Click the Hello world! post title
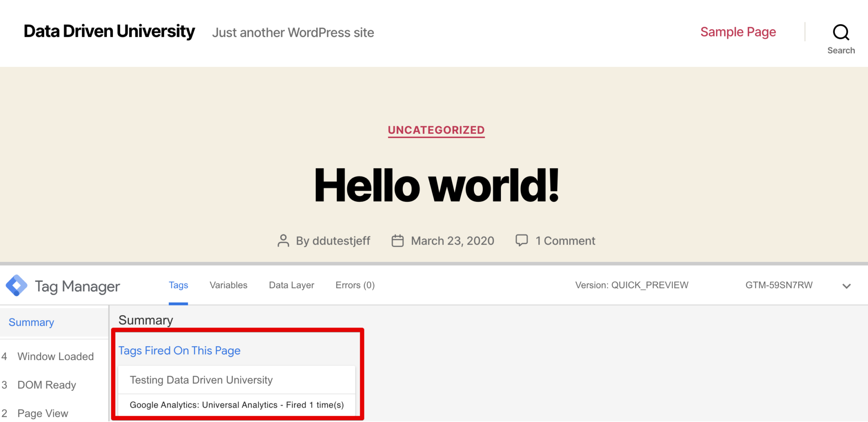Image resolution: width=868 pixels, height=422 pixels. (x=437, y=186)
